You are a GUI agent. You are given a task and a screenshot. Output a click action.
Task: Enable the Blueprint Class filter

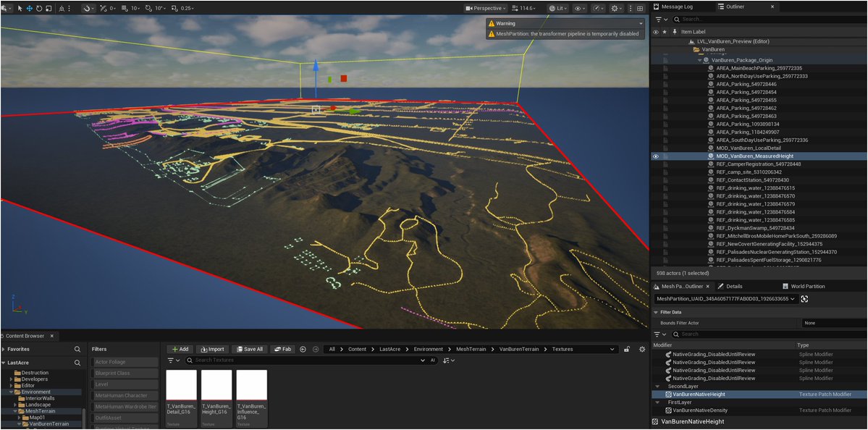click(124, 373)
